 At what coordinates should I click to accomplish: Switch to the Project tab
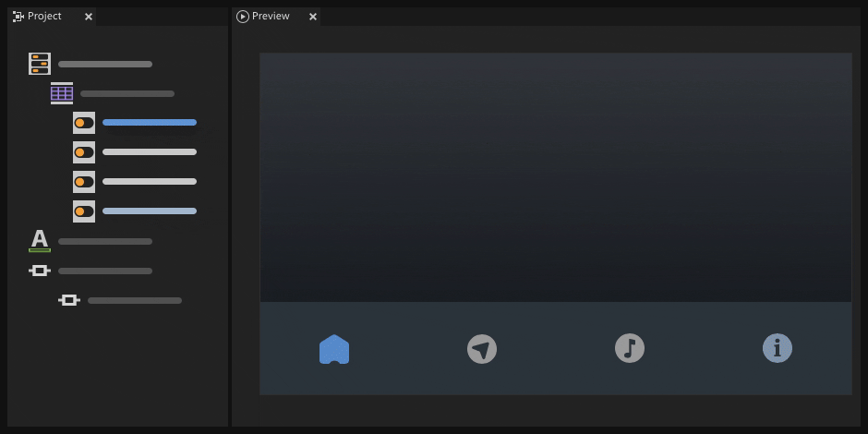[x=43, y=17]
